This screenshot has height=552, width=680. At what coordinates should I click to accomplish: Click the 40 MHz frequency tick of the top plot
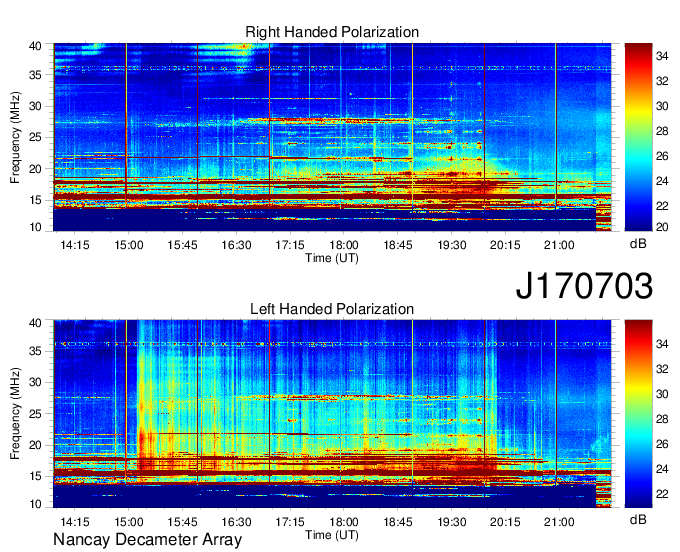tap(36, 46)
